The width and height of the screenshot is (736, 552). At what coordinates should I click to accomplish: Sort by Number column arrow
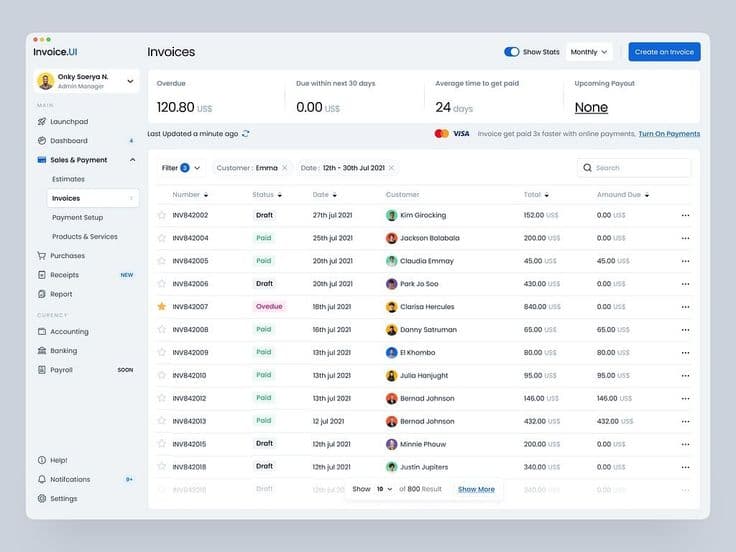pyautogui.click(x=206, y=195)
